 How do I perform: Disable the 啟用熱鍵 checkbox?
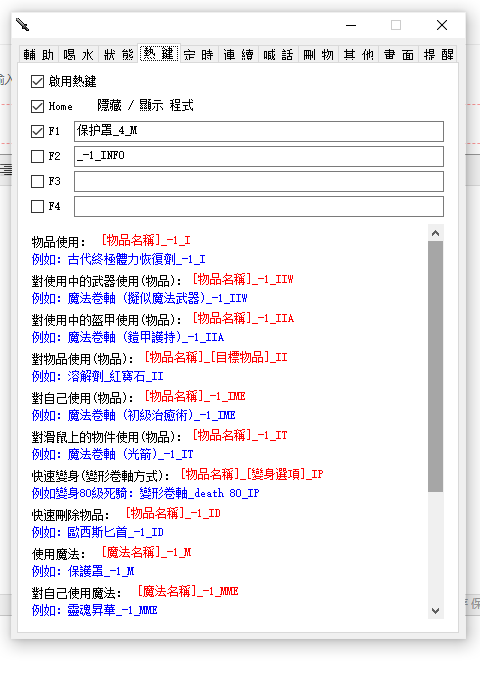tap(37, 81)
